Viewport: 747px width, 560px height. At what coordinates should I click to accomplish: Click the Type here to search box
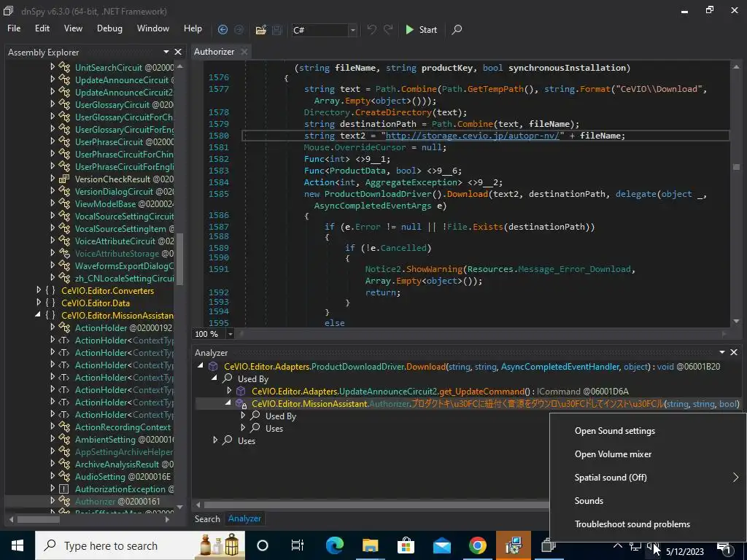(x=140, y=545)
